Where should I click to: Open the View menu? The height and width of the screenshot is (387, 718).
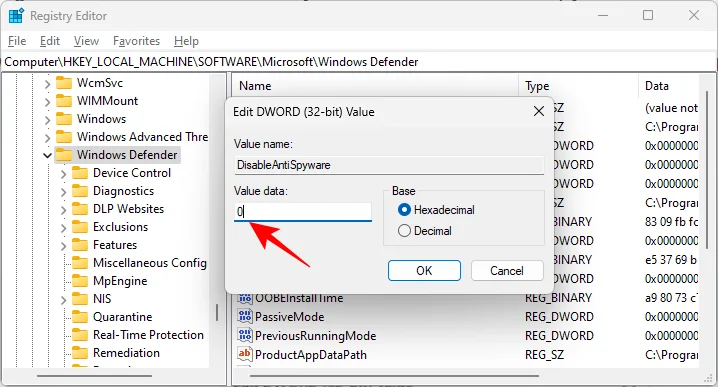click(86, 41)
